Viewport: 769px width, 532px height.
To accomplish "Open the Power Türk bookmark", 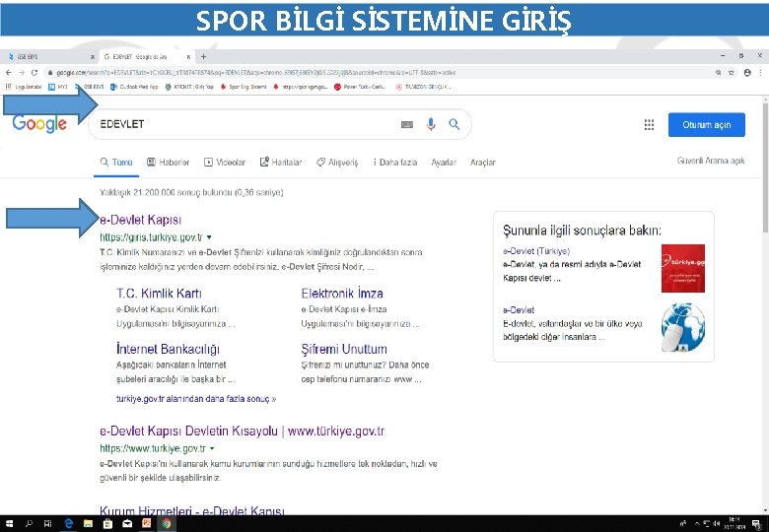I will pos(360,87).
